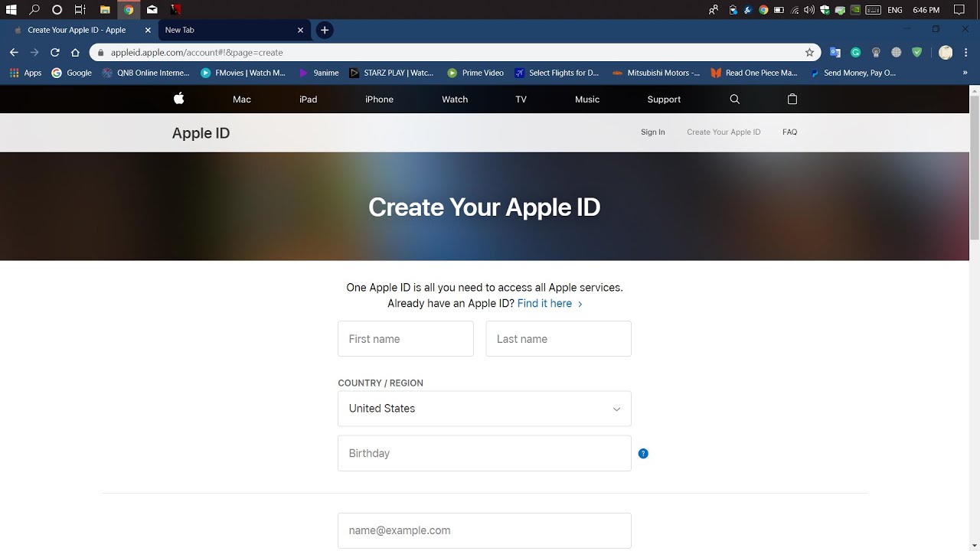Open the Wi-Fi network tray icon
980x551 pixels.
pos(795,10)
